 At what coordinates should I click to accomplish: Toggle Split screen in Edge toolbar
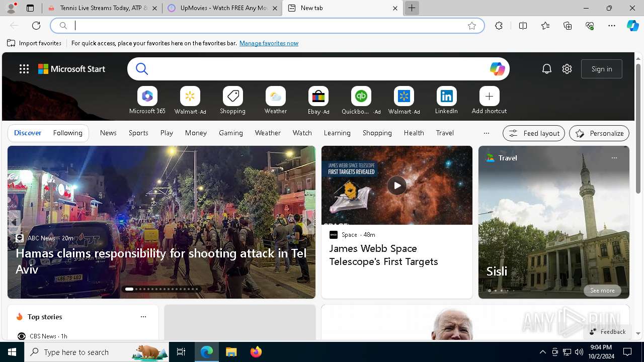point(523,26)
